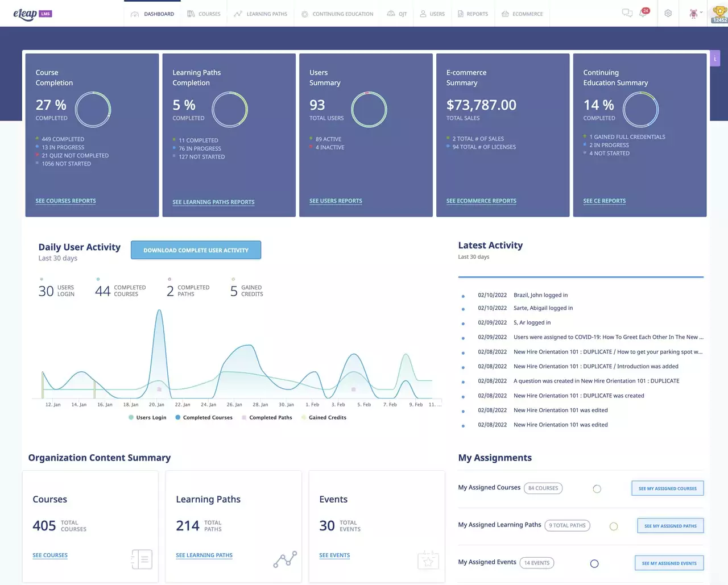Click the OJT menu icon
Viewport: 728px width, 585px height.
(x=391, y=13)
